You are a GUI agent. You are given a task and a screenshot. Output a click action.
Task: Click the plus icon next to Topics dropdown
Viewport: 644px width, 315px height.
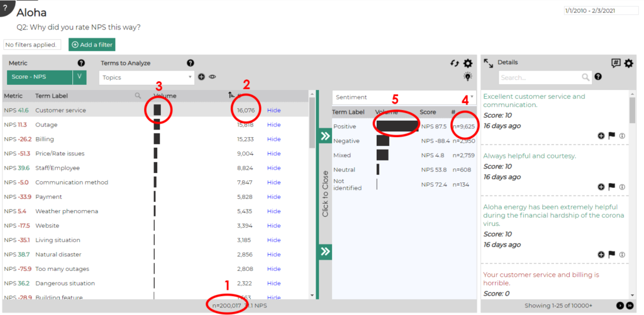click(x=202, y=77)
